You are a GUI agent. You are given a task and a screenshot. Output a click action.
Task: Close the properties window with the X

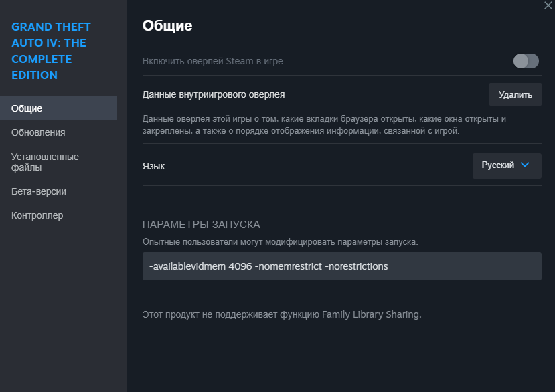[549, 5]
